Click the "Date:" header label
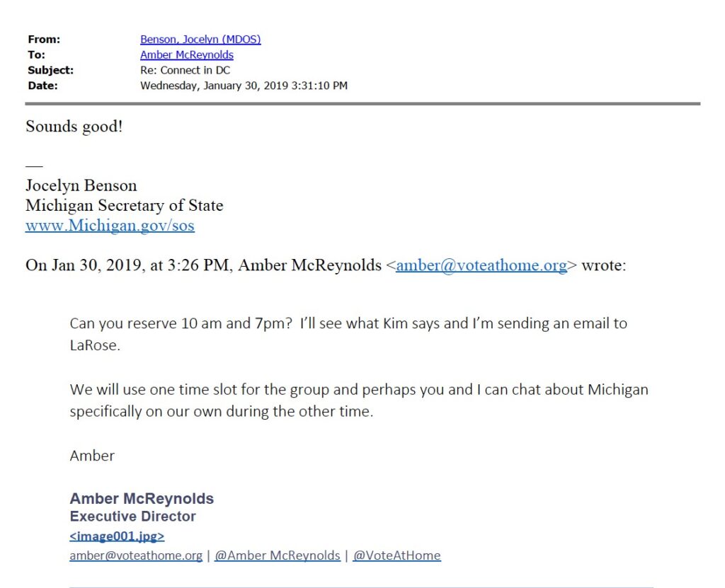Viewport: 725px width, 588px height. (x=42, y=86)
